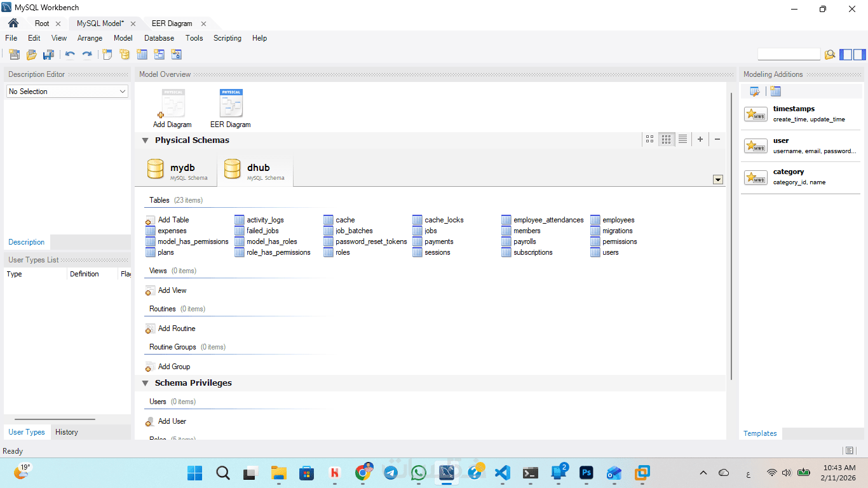Select the dhub schema tab
The width and height of the screenshot is (868, 488).
(255, 170)
